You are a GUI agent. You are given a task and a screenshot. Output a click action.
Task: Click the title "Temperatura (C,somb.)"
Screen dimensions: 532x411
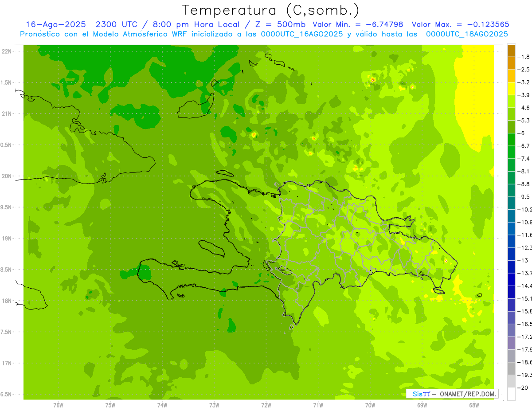coord(271,10)
